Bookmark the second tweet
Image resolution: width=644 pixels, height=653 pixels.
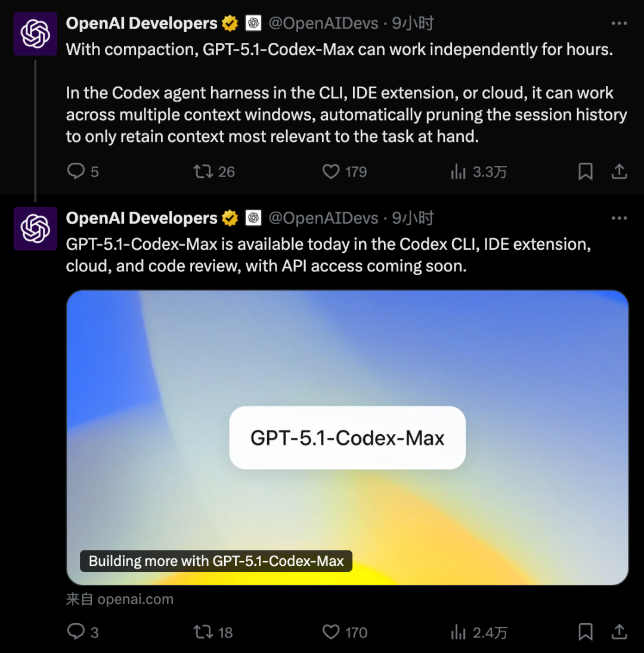585,632
